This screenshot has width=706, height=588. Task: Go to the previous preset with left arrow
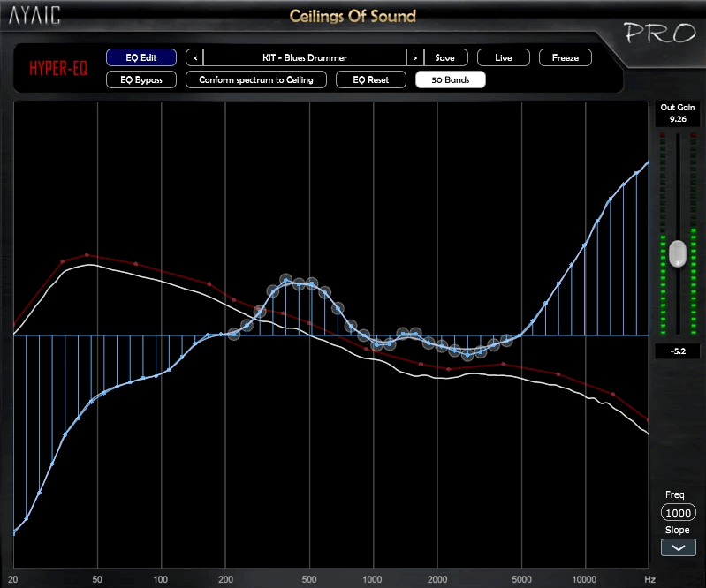[194, 57]
